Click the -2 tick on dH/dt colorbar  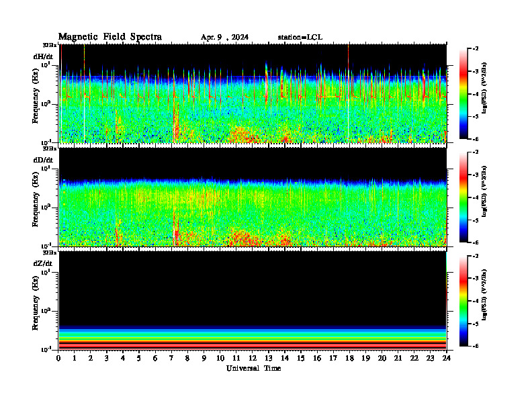tap(476, 49)
